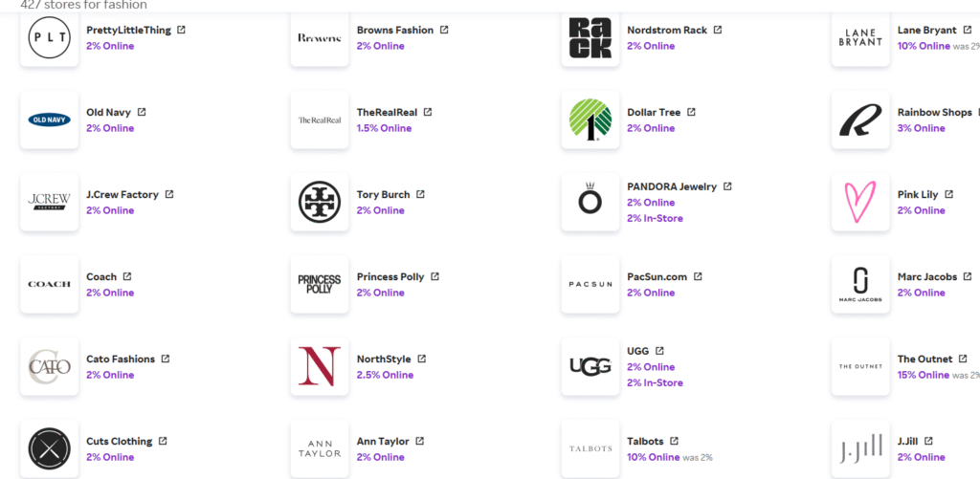Viewport: 980px width, 479px height.
Task: Open external link icon beside Cato Fashions
Action: tap(165, 359)
